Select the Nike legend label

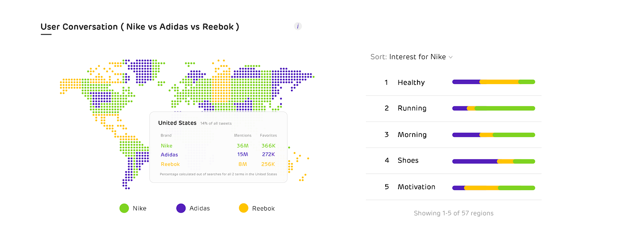pos(140,208)
